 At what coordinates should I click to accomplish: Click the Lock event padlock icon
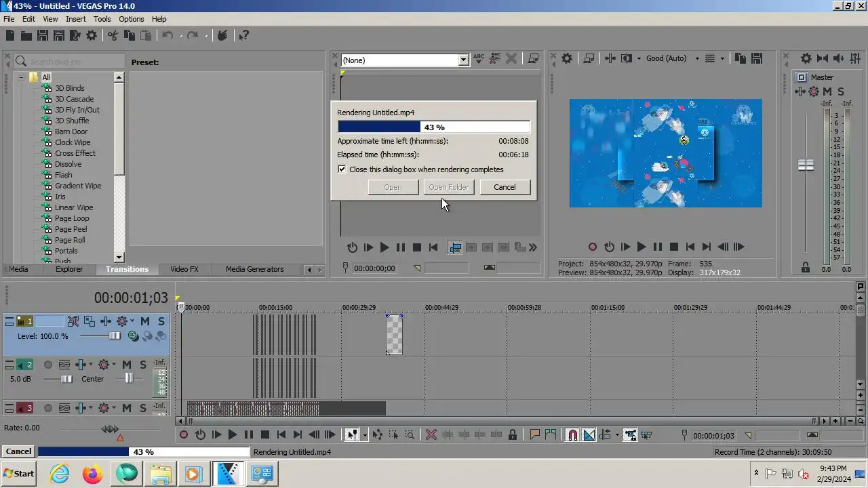(513, 435)
